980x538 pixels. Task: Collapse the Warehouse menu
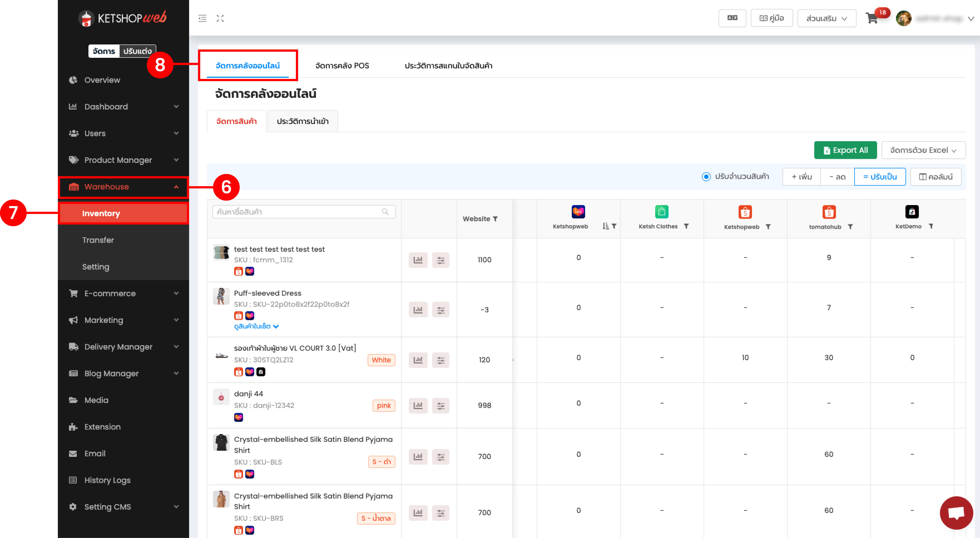point(123,187)
